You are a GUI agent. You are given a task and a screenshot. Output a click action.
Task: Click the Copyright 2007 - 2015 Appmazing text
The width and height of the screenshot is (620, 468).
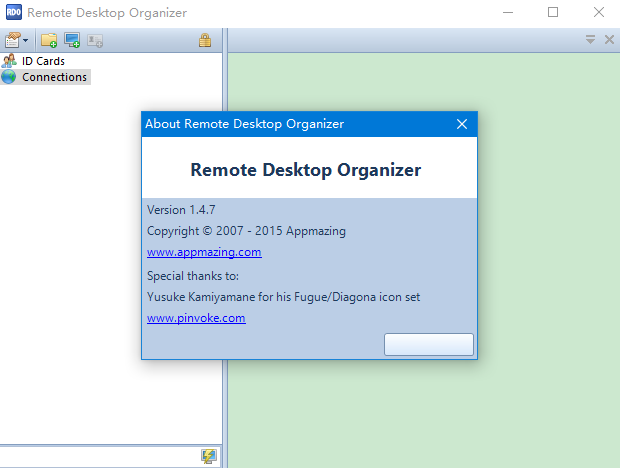(x=246, y=231)
